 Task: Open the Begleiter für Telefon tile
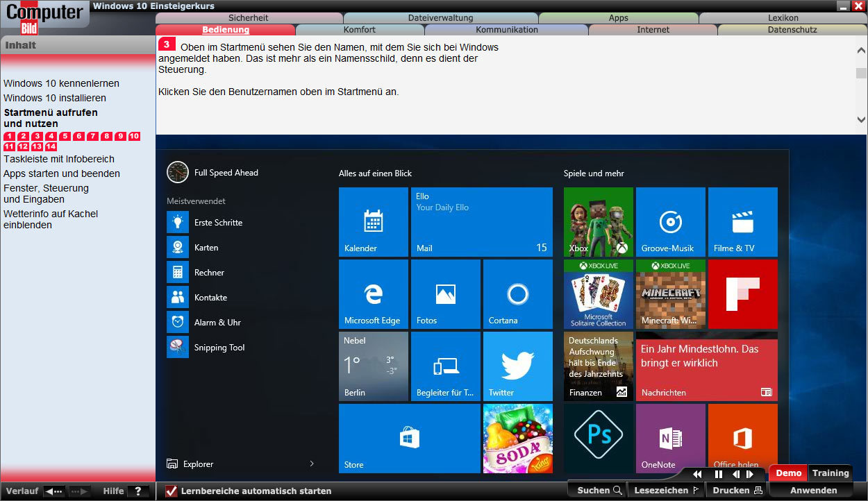pyautogui.click(x=446, y=366)
